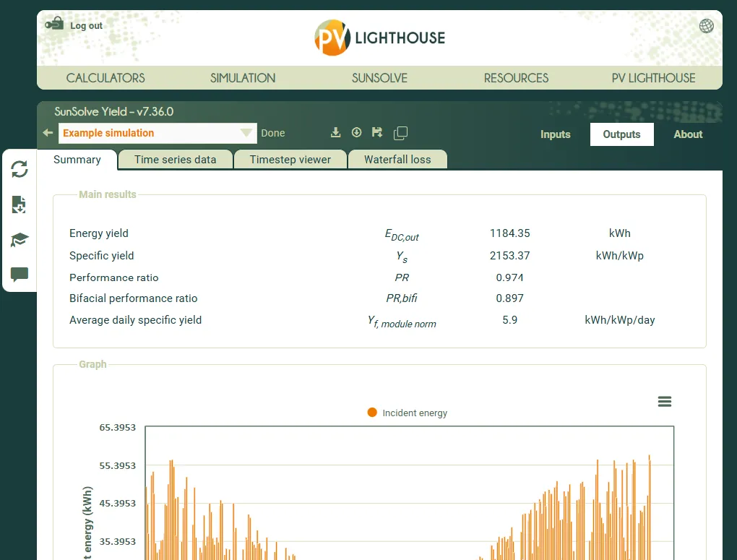Click the file download icon in sidebar
This screenshot has height=560, width=737.
click(20, 205)
